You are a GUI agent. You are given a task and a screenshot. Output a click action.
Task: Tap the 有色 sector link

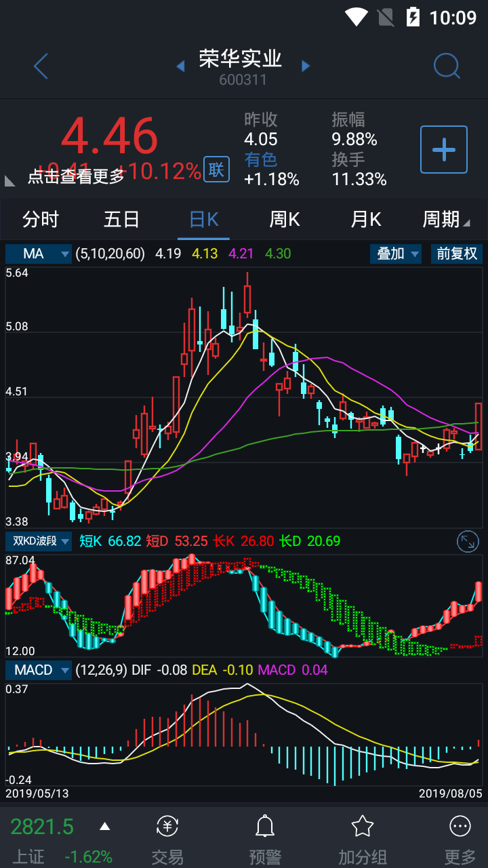pos(261,159)
